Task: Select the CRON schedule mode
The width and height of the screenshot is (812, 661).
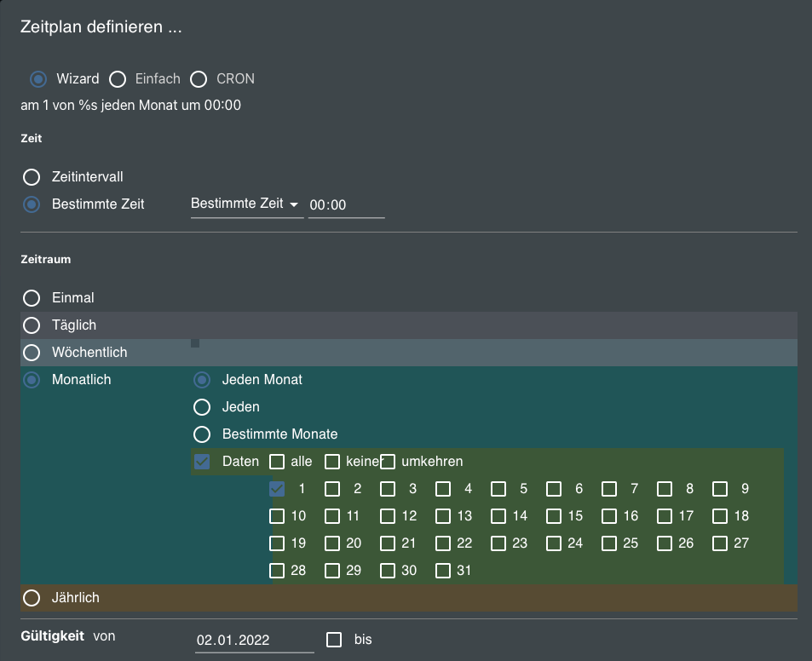Action: point(199,79)
